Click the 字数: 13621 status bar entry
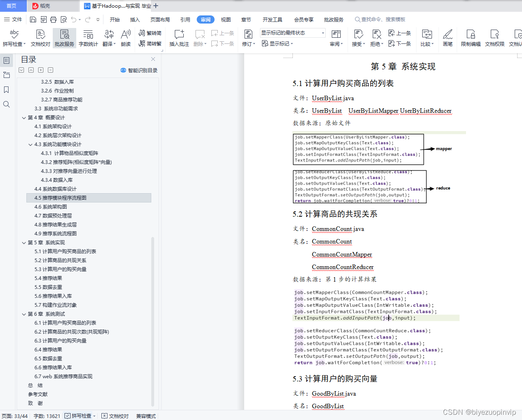Image resolution: width=522 pixels, height=420 pixels. coord(47,416)
